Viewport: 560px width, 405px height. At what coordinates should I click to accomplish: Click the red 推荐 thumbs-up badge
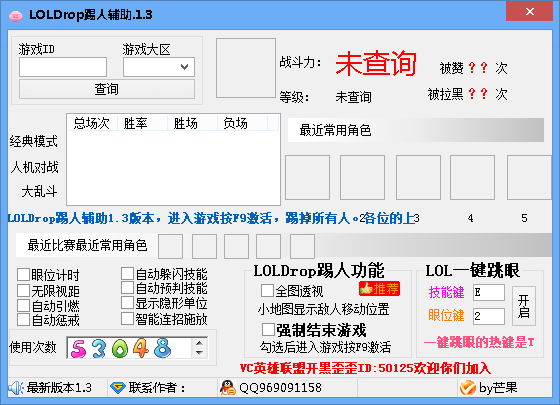point(379,289)
